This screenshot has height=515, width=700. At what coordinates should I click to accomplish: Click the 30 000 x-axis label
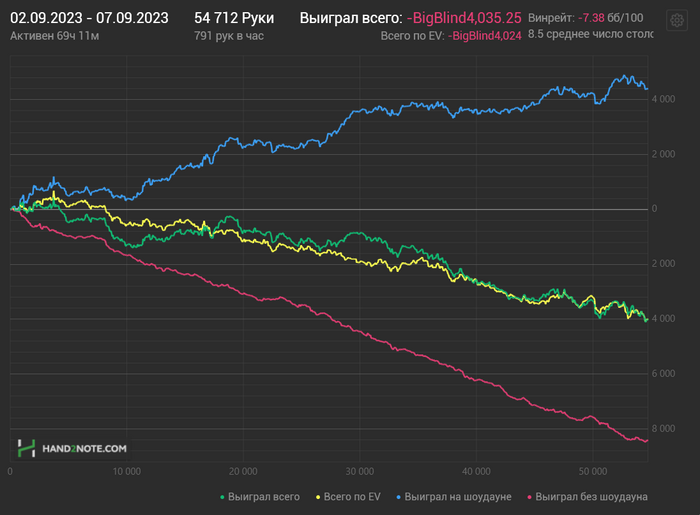click(x=360, y=471)
